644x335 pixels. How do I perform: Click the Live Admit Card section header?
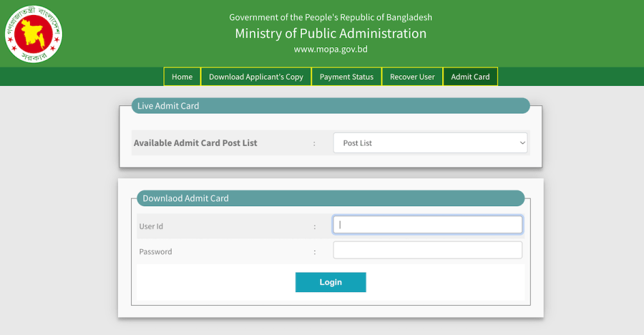168,106
